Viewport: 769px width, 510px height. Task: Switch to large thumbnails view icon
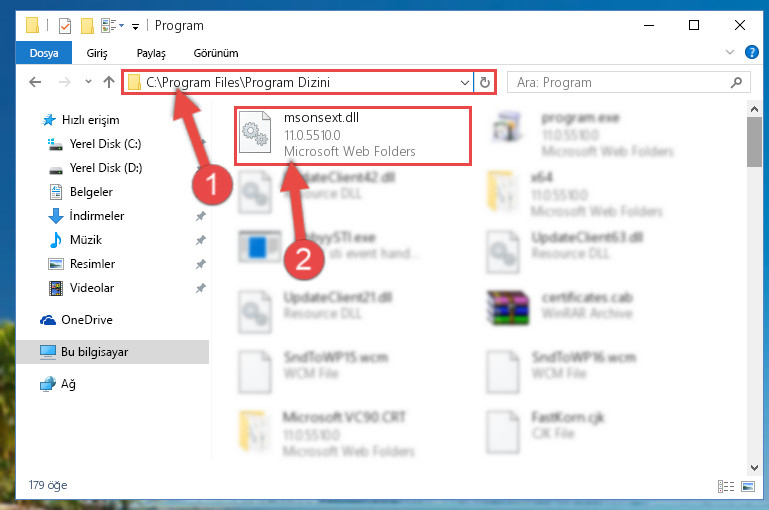click(748, 486)
